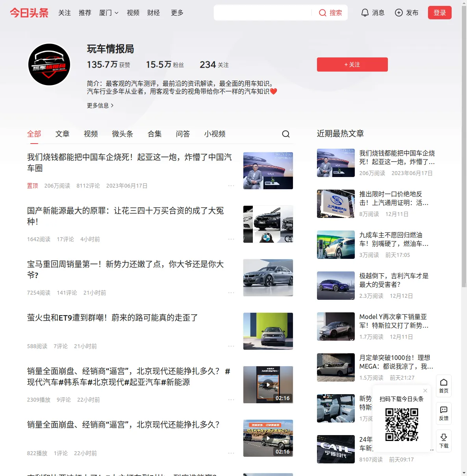467x476 pixels.
Task: Click into the top search input field
Action: coord(263,13)
